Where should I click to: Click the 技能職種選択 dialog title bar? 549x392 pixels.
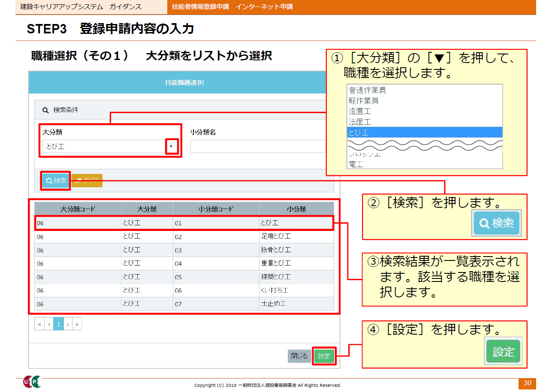(x=178, y=83)
